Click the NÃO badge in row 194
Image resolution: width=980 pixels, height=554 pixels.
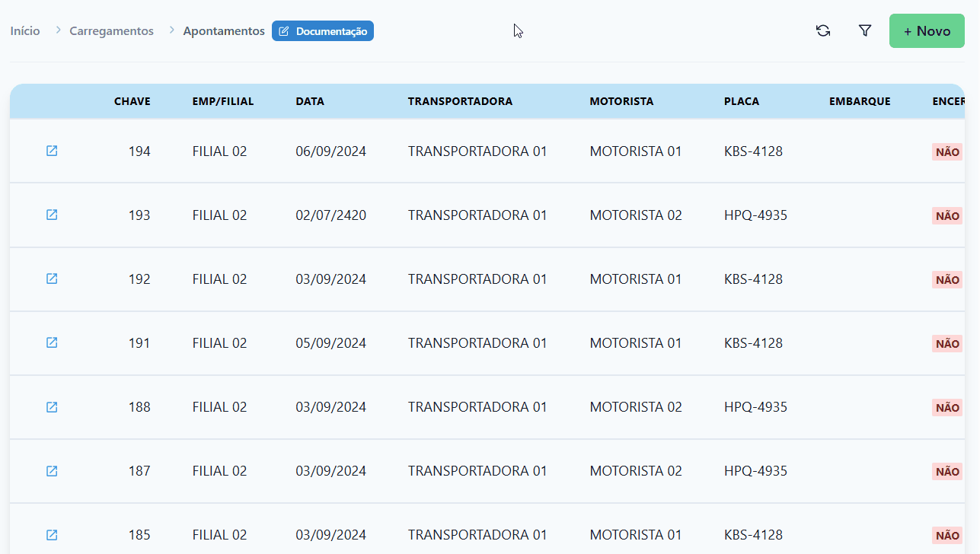(947, 151)
